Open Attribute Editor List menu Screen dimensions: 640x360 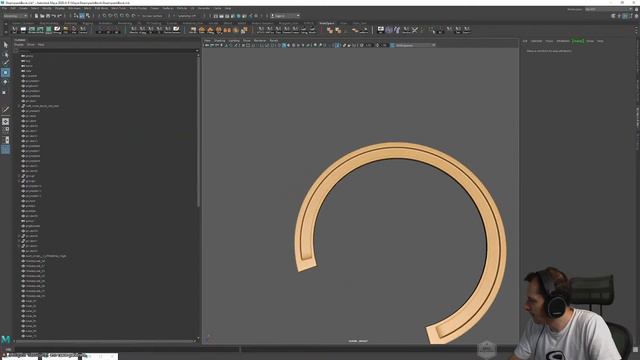(525, 41)
